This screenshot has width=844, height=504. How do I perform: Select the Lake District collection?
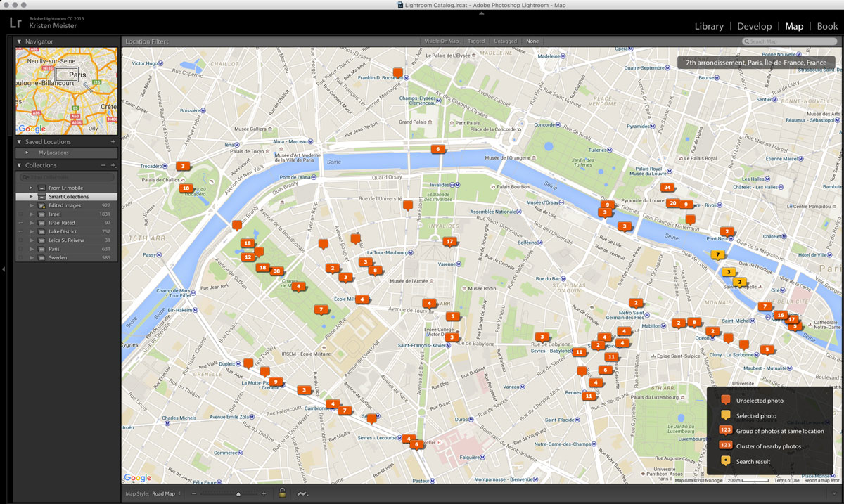click(63, 231)
